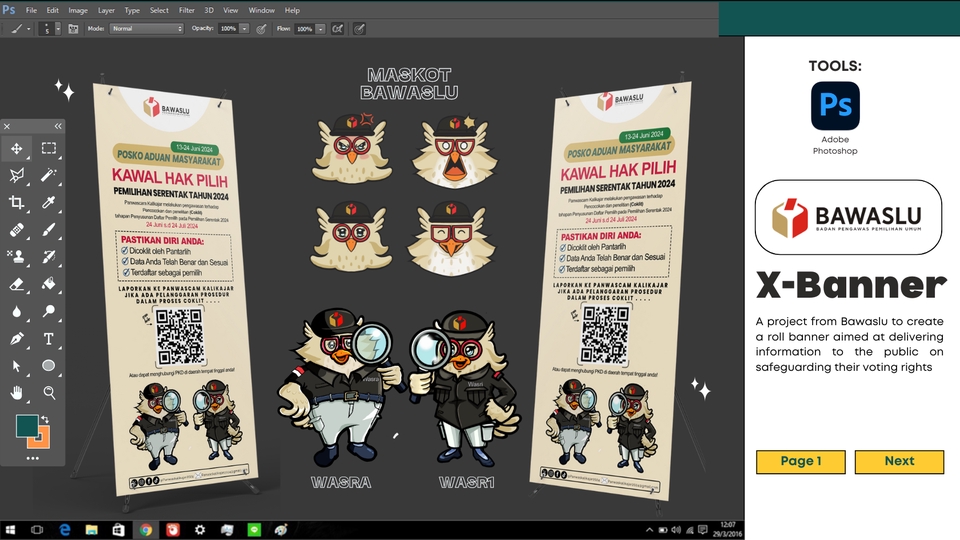Launch Microsoft Edge from the taskbar
The width and height of the screenshot is (960, 540).
pos(64,530)
